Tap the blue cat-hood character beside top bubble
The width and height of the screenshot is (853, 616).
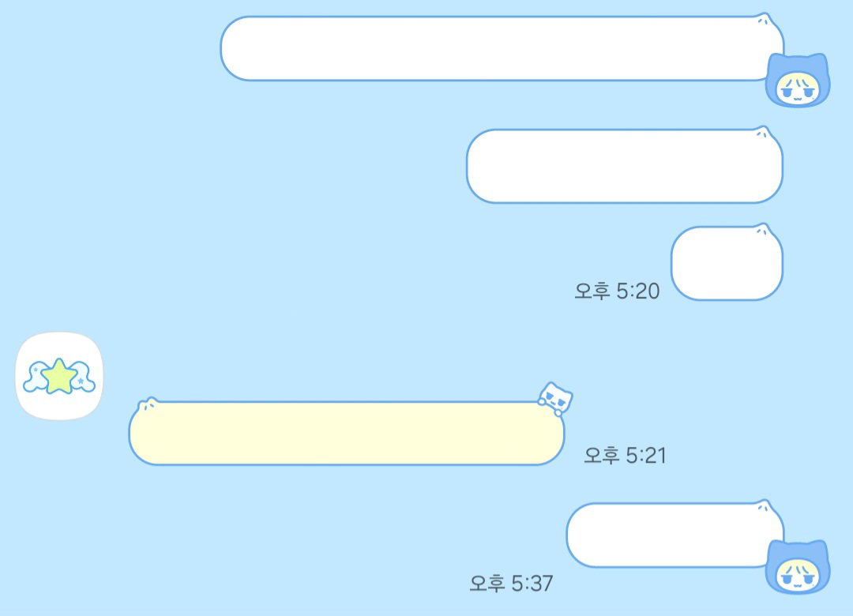pyautogui.click(x=798, y=80)
